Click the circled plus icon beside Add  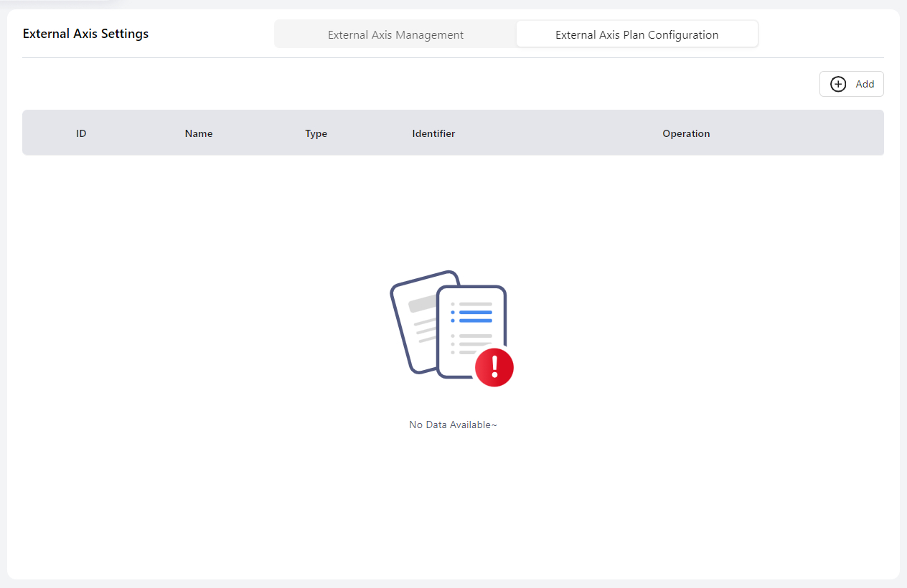coord(837,84)
